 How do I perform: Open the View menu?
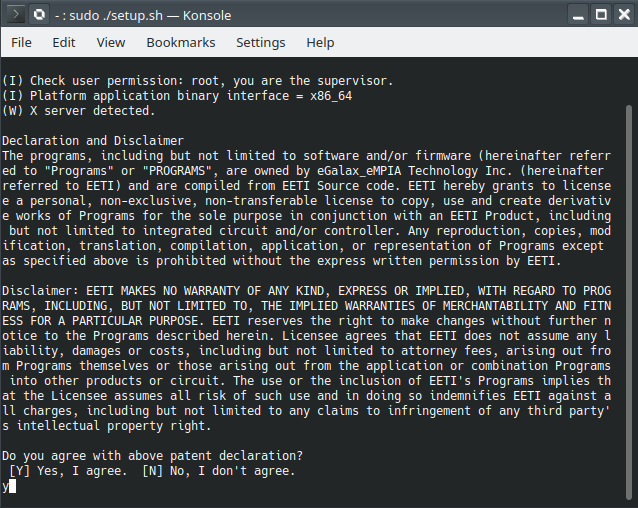point(111,43)
